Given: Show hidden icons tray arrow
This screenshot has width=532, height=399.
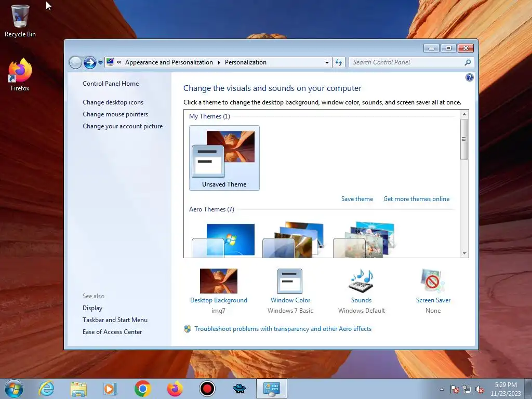Looking at the screenshot, I should (442, 389).
